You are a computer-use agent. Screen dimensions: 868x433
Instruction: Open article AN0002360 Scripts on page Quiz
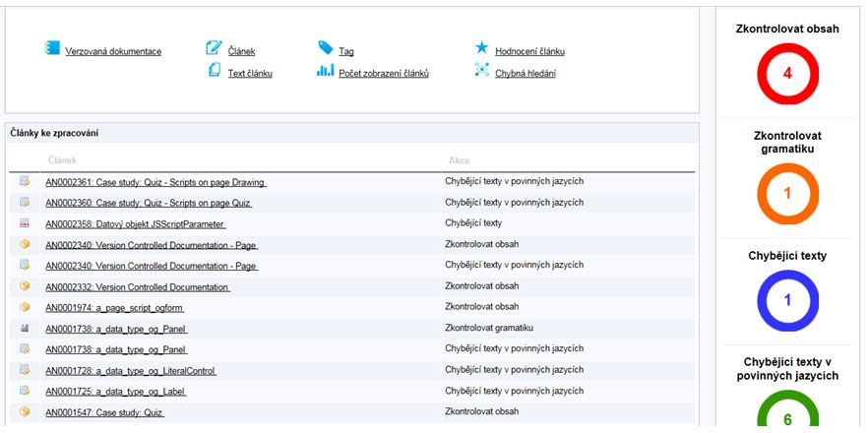(x=149, y=203)
